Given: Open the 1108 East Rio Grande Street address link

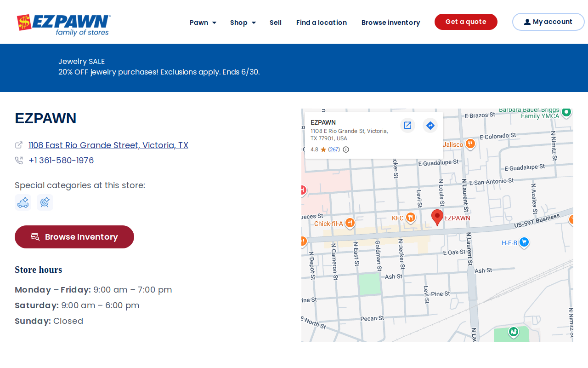Looking at the screenshot, I should tap(108, 145).
